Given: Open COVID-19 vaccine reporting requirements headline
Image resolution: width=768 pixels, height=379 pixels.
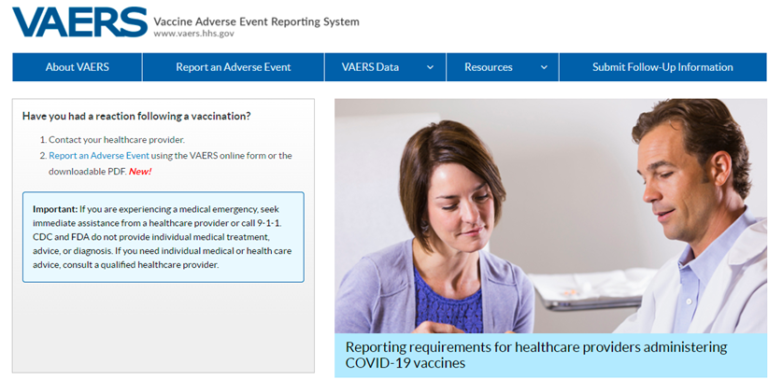Looking at the screenshot, I should pos(536,355).
